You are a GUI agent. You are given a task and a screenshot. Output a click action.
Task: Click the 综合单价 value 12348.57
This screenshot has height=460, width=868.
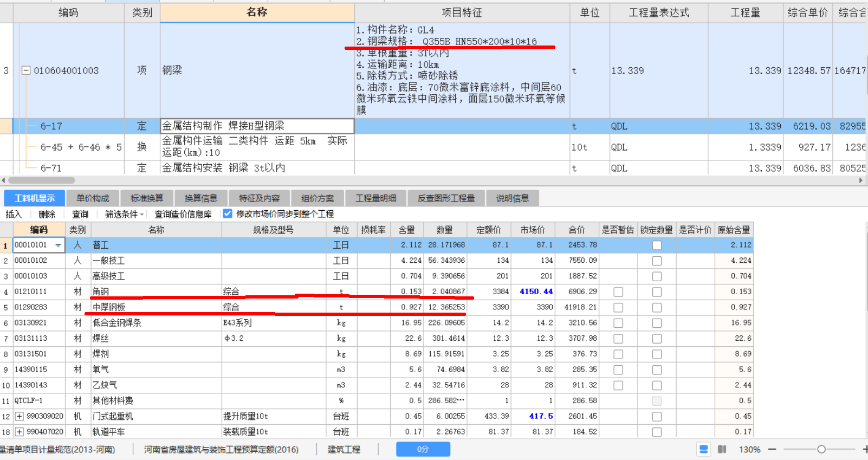coord(808,70)
